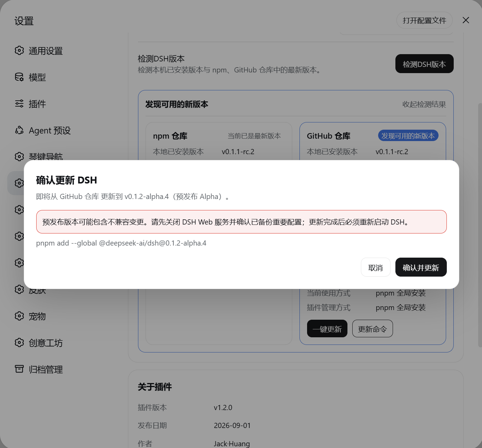Click the red prerelease warning message
482x448 pixels.
(x=242, y=222)
